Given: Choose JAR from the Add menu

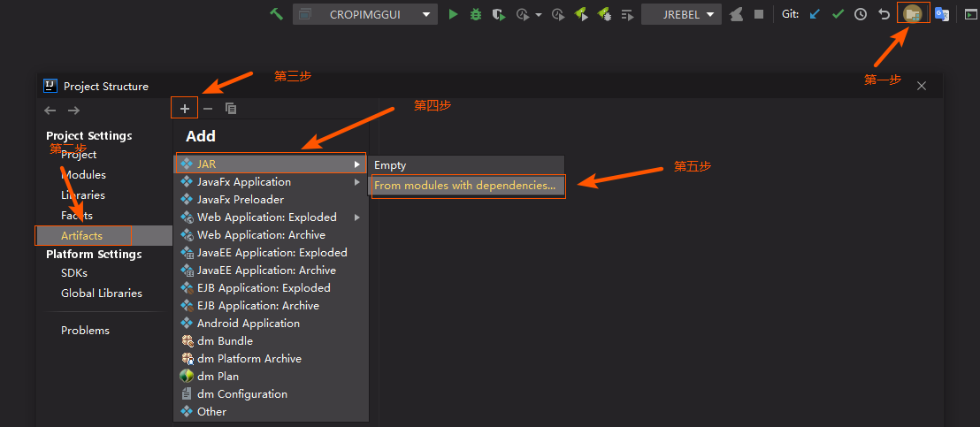Looking at the screenshot, I should [271, 164].
